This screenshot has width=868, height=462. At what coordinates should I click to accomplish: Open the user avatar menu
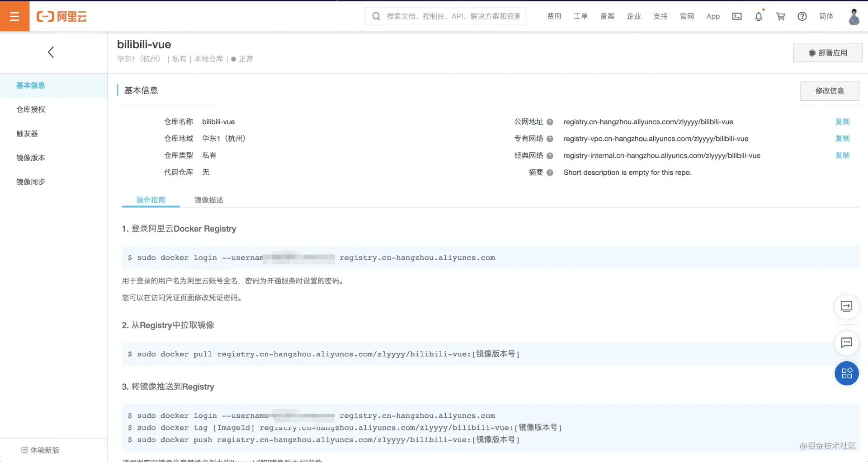pyautogui.click(x=854, y=17)
